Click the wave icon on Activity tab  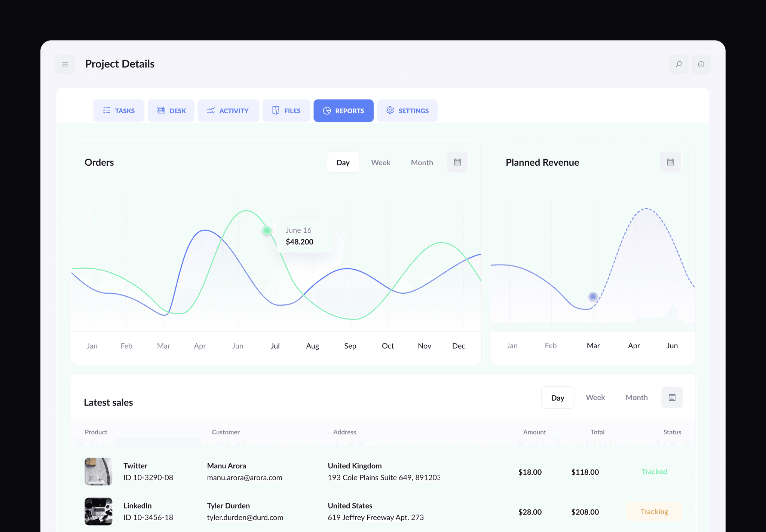(211, 110)
